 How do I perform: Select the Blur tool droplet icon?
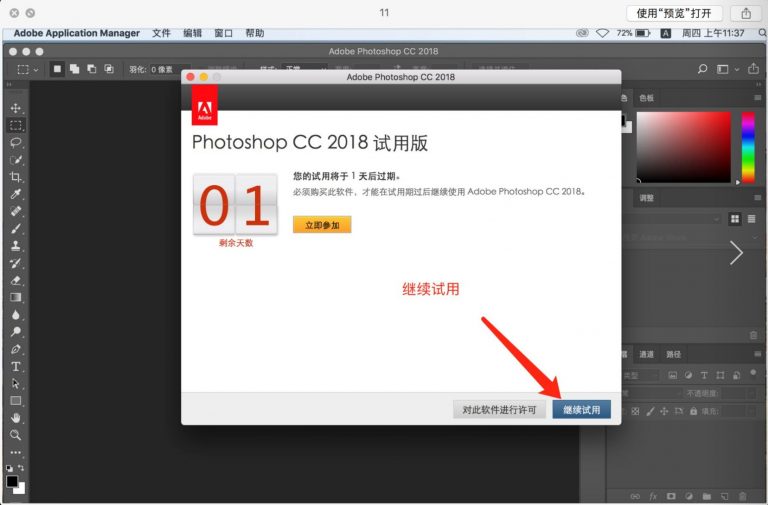(16, 314)
